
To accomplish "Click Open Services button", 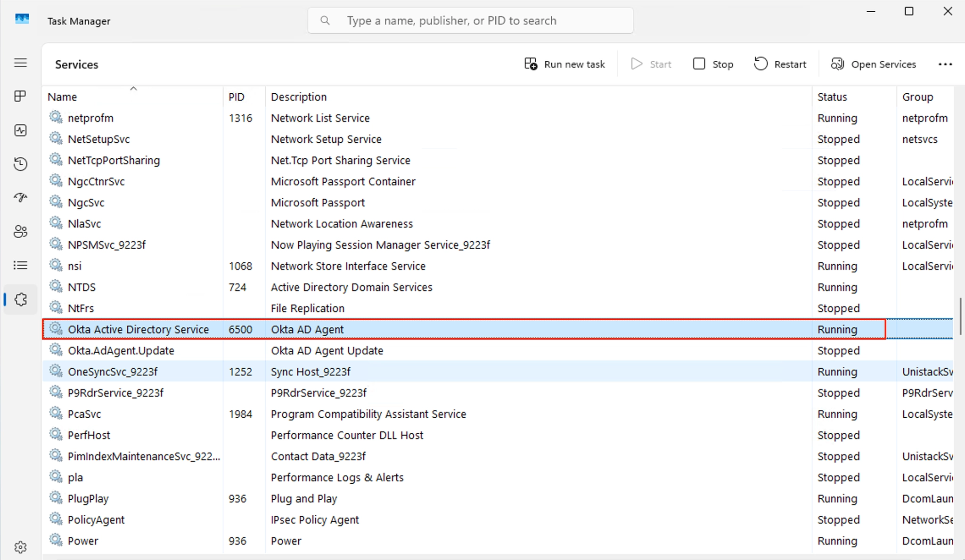I will 873,64.
